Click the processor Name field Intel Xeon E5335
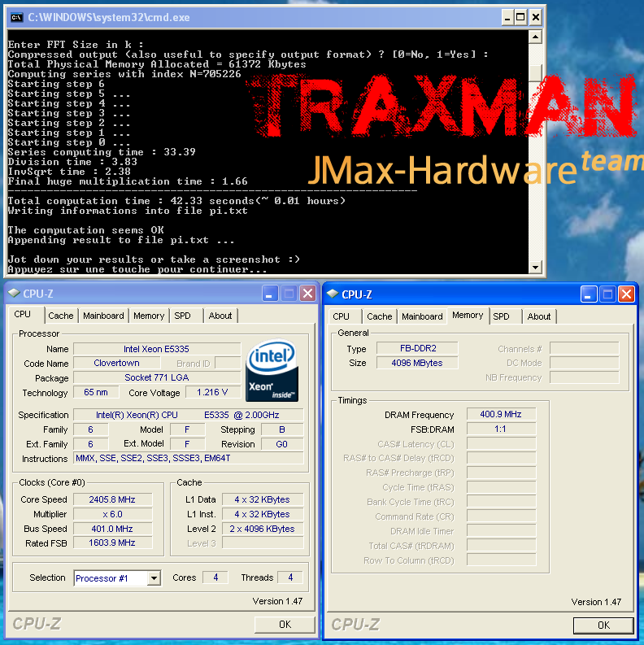Viewport: 644px width, 645px height. [157, 349]
